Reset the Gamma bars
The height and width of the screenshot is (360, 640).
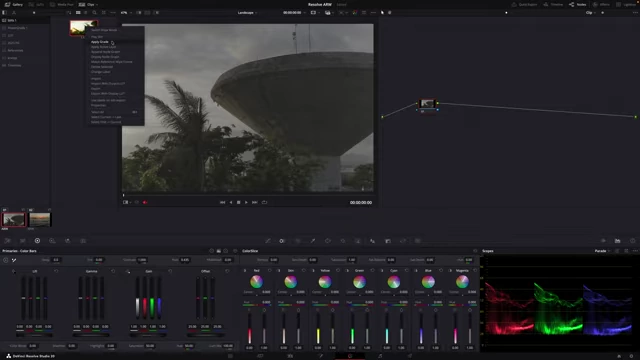point(113,271)
